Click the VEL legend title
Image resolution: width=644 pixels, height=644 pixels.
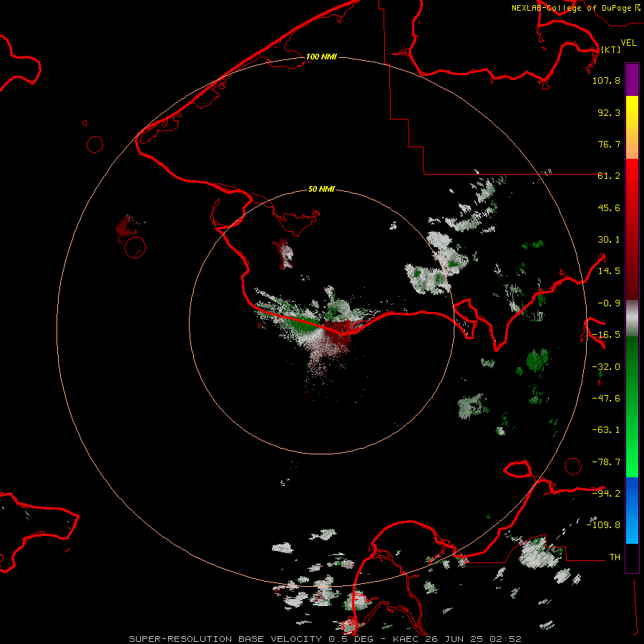(x=628, y=43)
